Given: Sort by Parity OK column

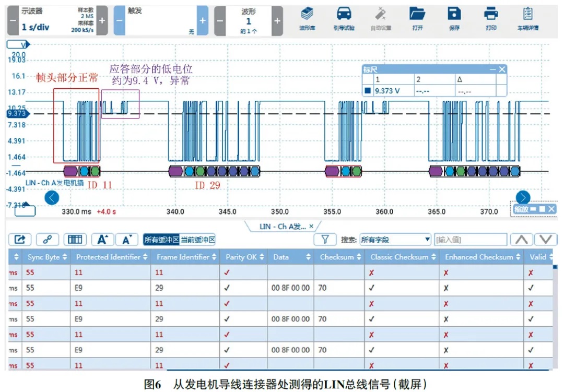Looking at the screenshot, I should [x=244, y=257].
